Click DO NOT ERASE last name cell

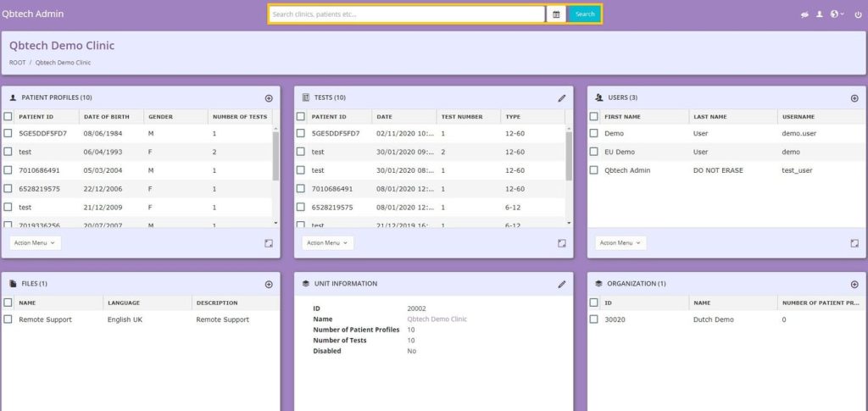tap(718, 170)
